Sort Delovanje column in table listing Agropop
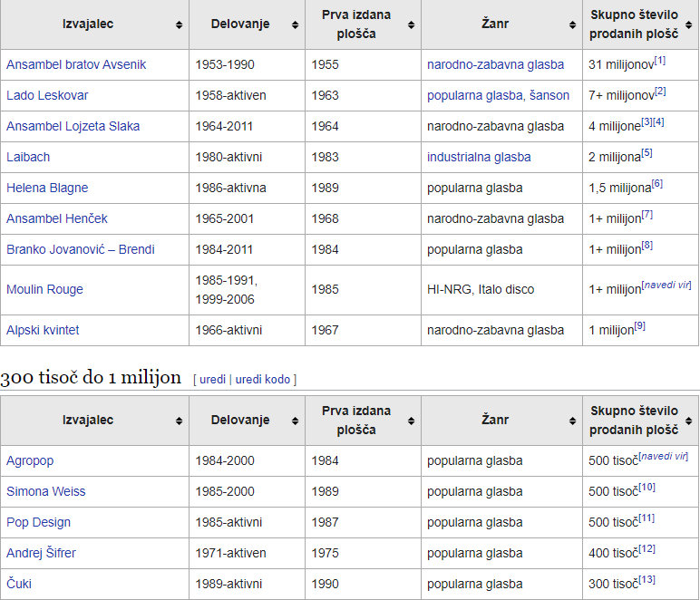 tap(295, 421)
